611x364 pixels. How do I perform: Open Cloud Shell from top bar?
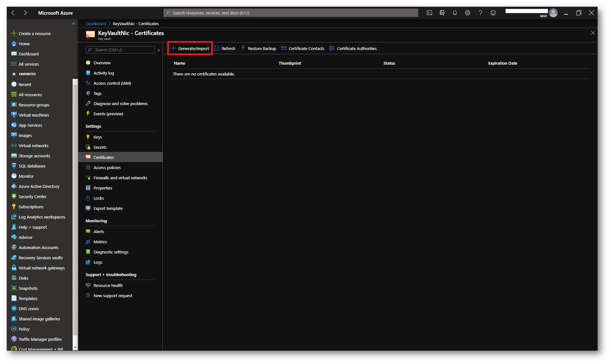[429, 13]
